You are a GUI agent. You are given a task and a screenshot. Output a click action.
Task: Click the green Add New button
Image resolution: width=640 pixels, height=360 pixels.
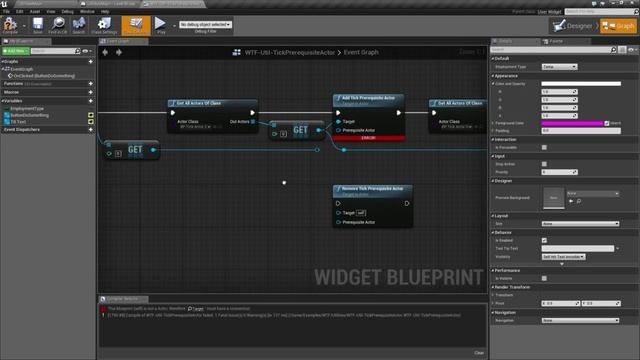click(16, 51)
